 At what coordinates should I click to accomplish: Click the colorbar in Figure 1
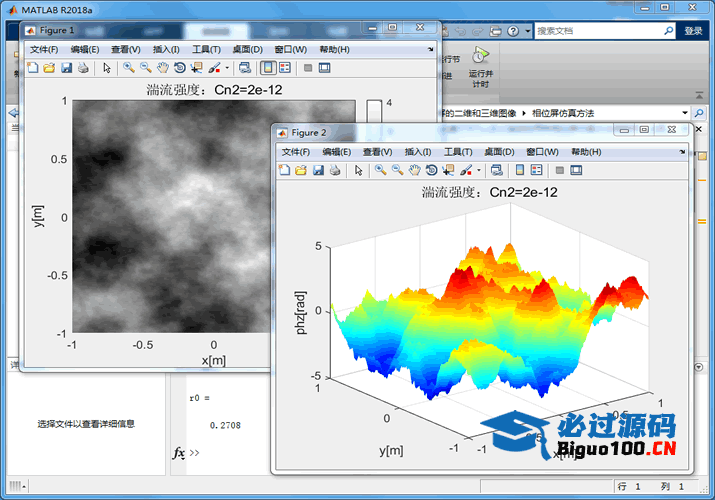coord(374,111)
